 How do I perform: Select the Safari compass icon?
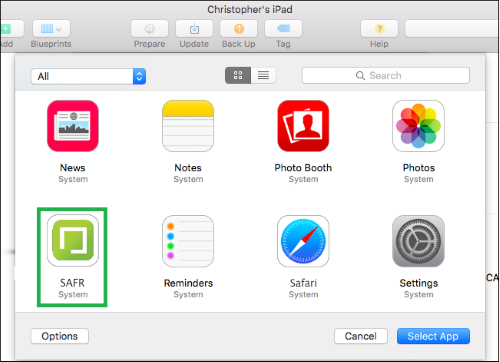coord(303,241)
